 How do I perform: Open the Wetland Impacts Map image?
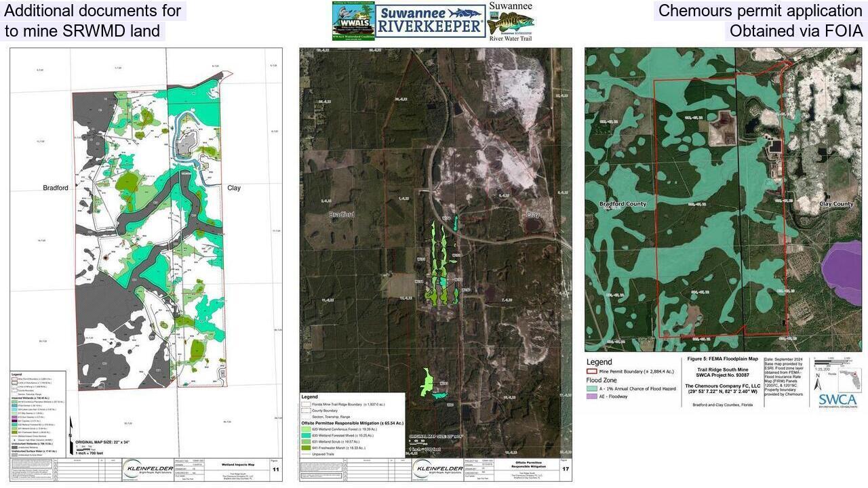[146, 264]
